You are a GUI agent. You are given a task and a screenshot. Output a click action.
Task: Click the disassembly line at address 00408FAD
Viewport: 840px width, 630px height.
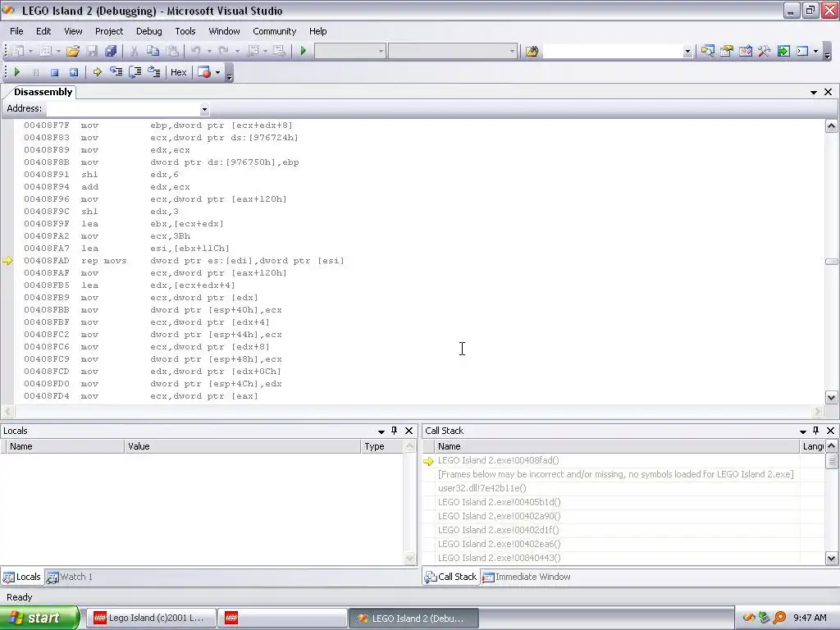click(x=184, y=261)
